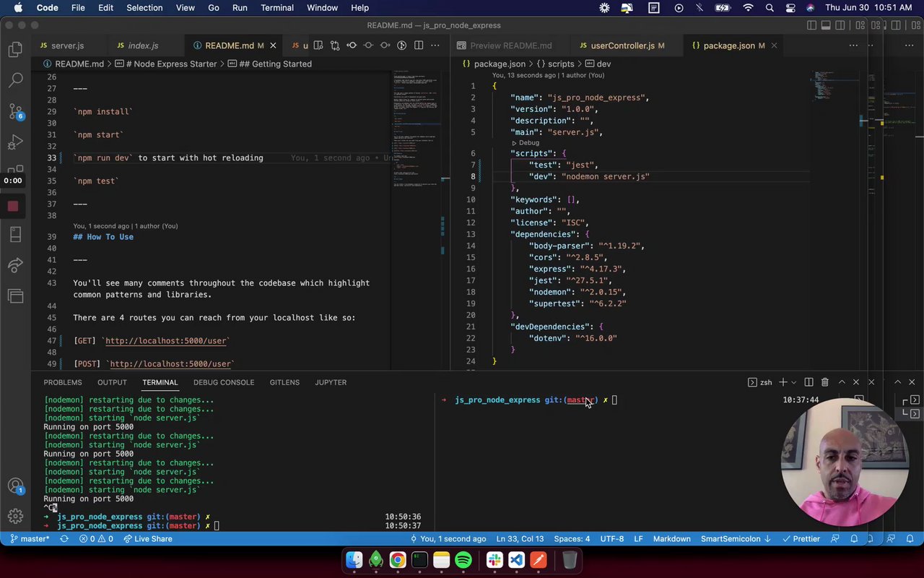The image size is (924, 578).
Task: Open Spotify from the Dock
Action: [x=463, y=560]
